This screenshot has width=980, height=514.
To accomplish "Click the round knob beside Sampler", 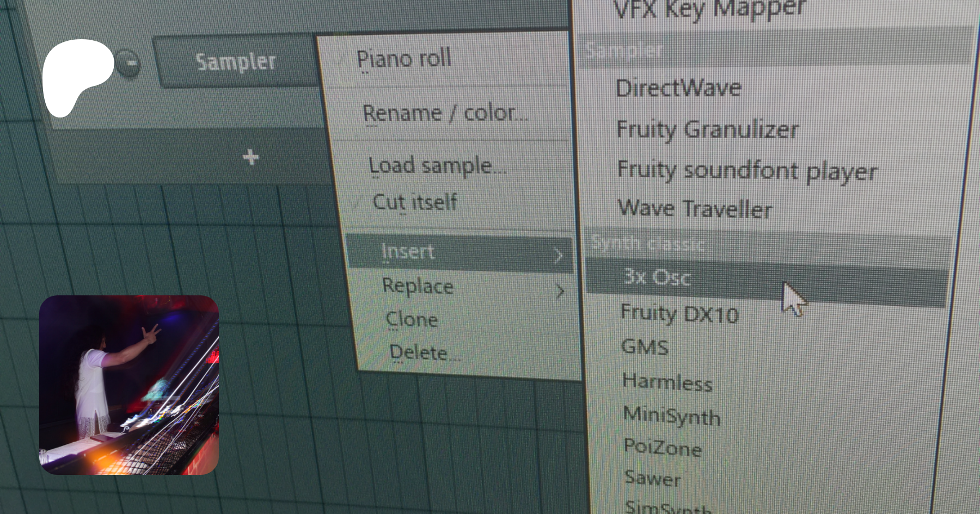I will pos(127,64).
